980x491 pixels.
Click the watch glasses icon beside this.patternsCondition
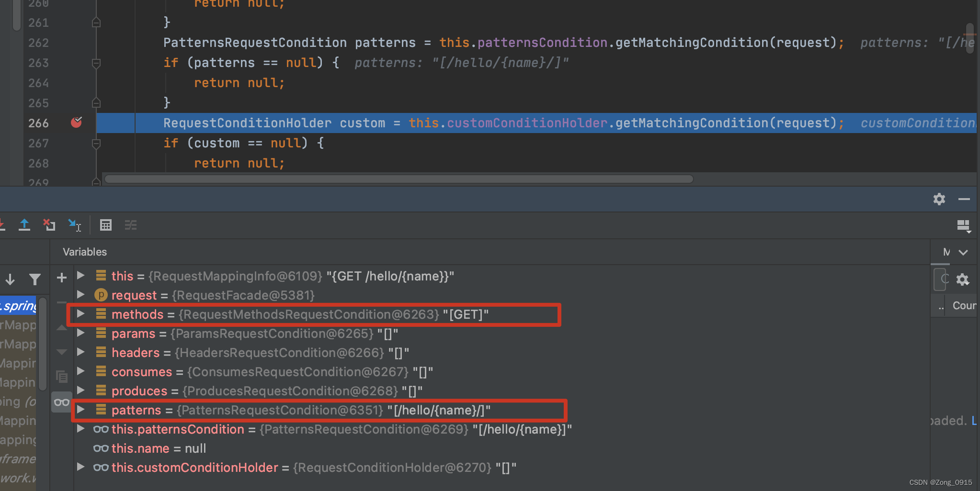coord(101,429)
